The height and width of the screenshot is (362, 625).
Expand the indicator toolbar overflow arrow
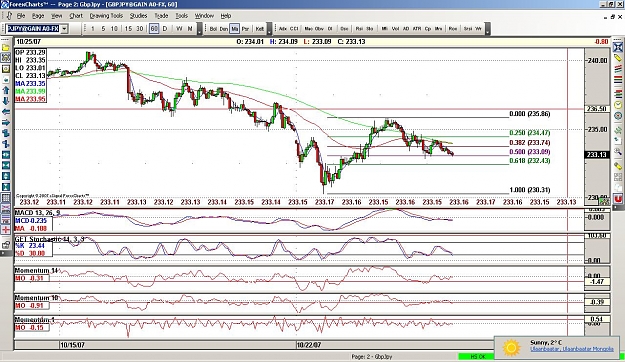pyautogui.click(x=487, y=30)
